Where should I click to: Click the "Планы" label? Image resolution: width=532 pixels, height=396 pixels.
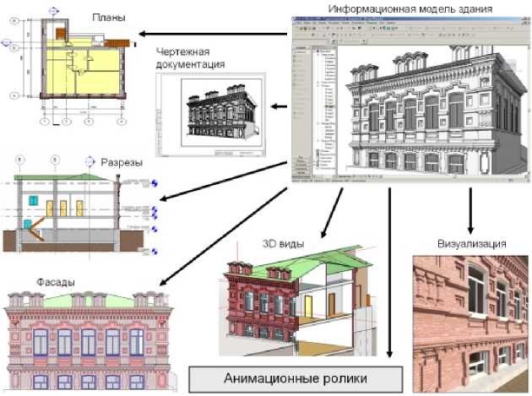(x=109, y=18)
